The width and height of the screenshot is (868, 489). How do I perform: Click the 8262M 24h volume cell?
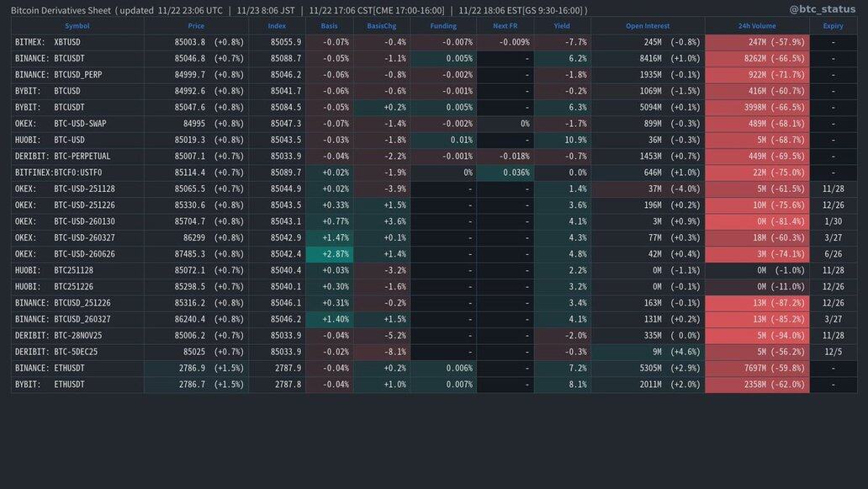pos(757,59)
